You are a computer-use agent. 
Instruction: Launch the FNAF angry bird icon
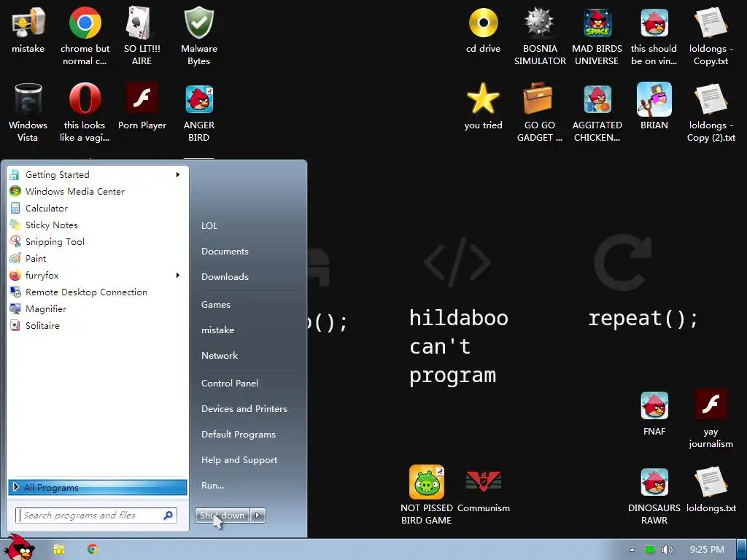click(x=654, y=405)
